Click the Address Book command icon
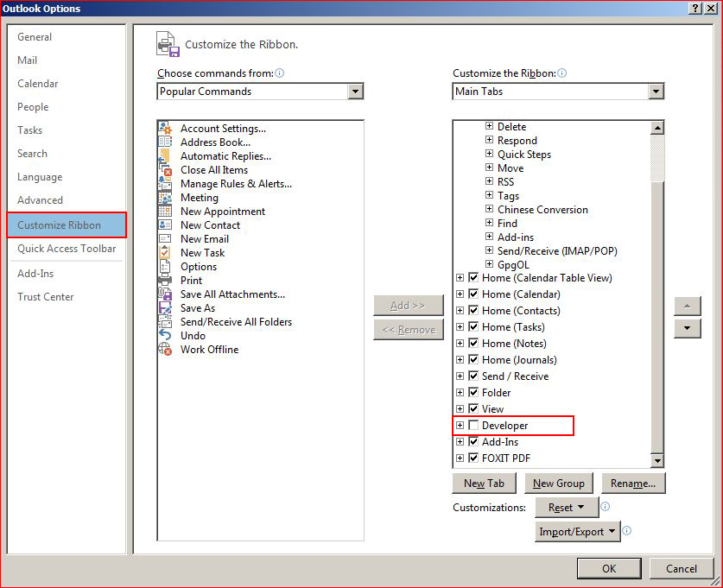This screenshot has height=588, width=723. [x=165, y=142]
